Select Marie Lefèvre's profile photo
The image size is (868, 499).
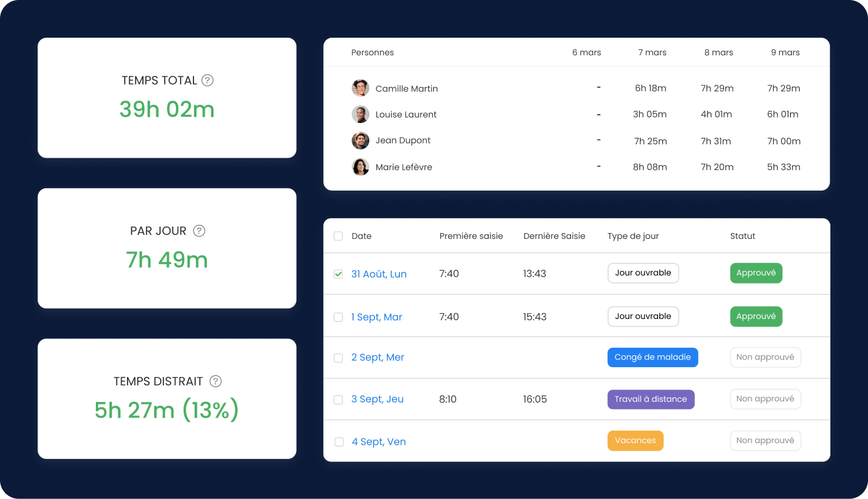[360, 167]
